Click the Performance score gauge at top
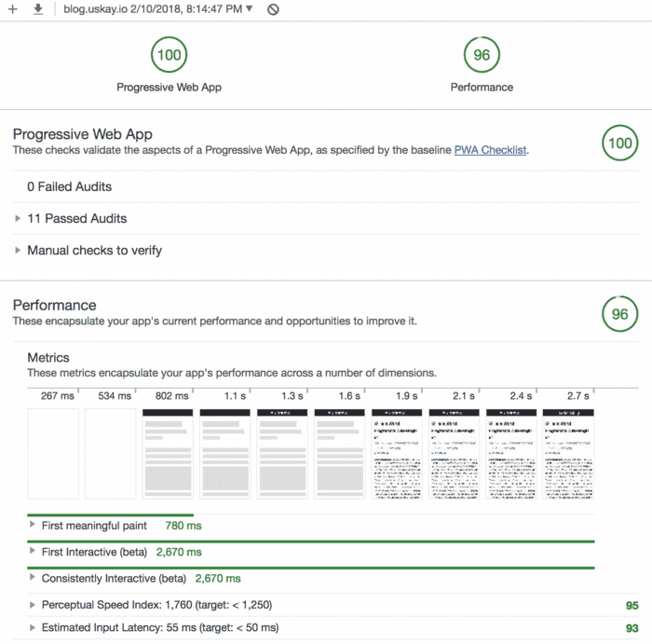 (482, 55)
